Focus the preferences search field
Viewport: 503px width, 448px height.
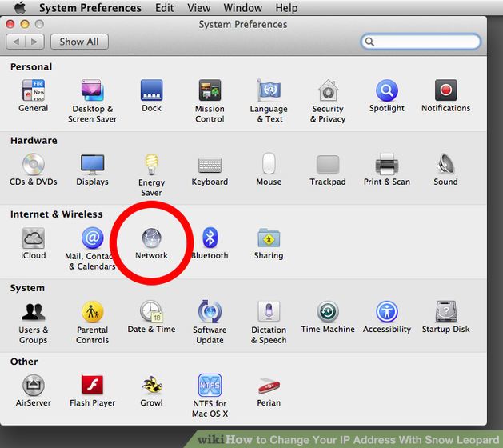tap(421, 42)
